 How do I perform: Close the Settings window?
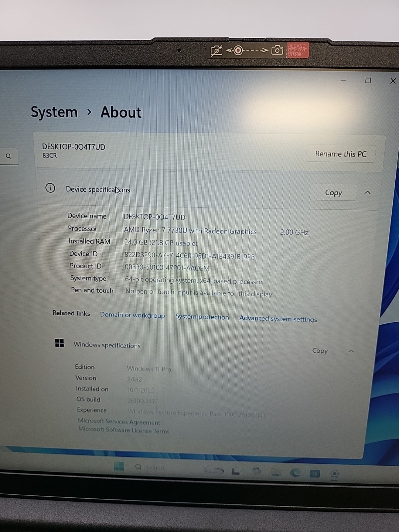[x=393, y=81]
